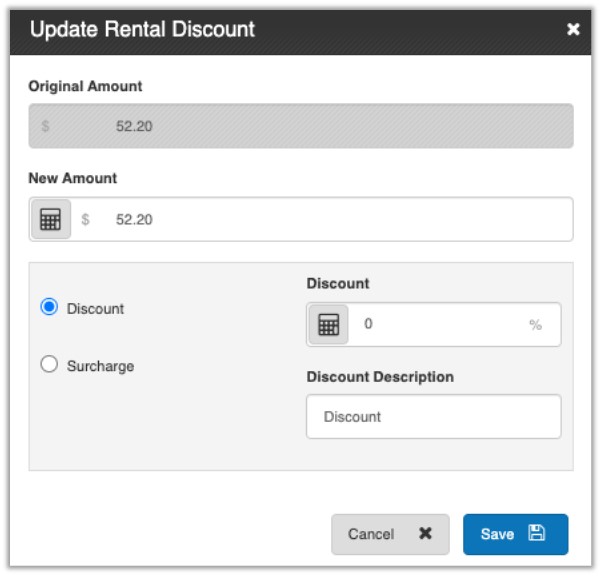Click the percent symbol in Discount field

click(535, 325)
